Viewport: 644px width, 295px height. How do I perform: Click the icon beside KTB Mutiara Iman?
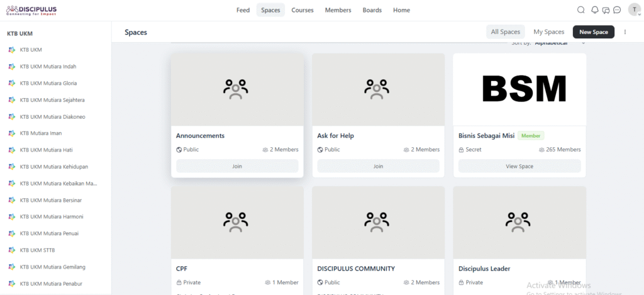[11, 133]
